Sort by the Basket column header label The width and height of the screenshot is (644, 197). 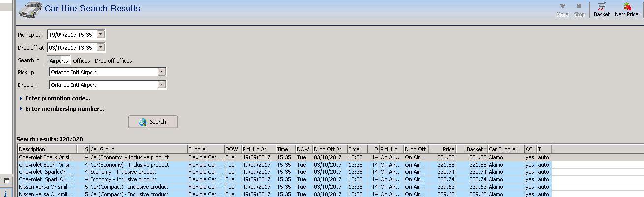475,149
